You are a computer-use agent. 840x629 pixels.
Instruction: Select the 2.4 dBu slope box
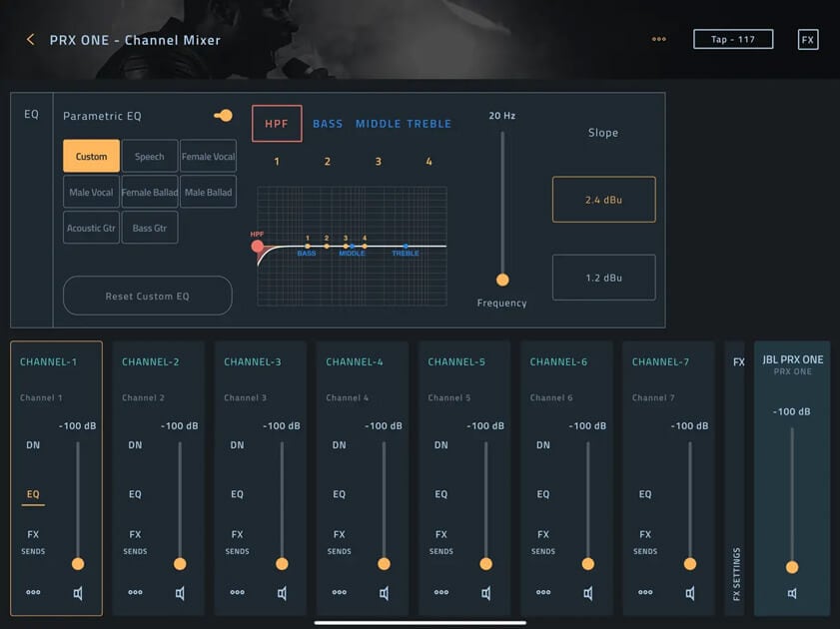603,199
